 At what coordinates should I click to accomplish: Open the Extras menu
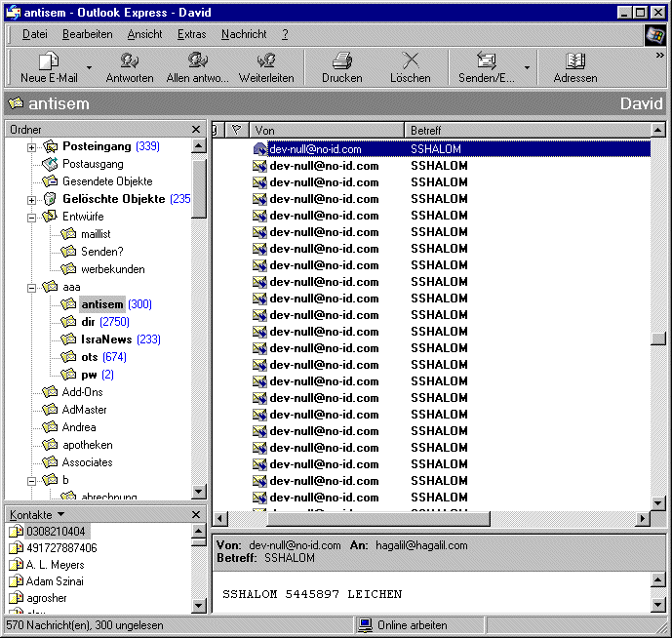191,34
